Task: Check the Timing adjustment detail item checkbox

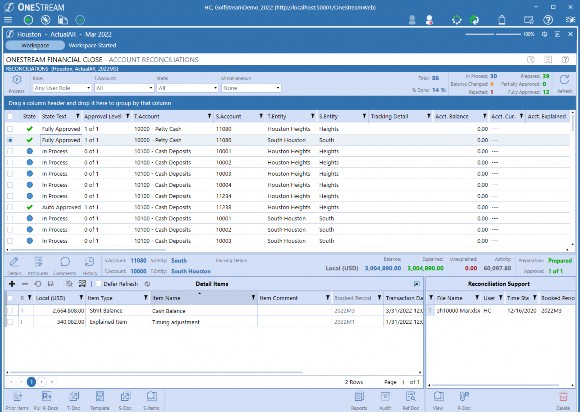Action: tap(10, 322)
